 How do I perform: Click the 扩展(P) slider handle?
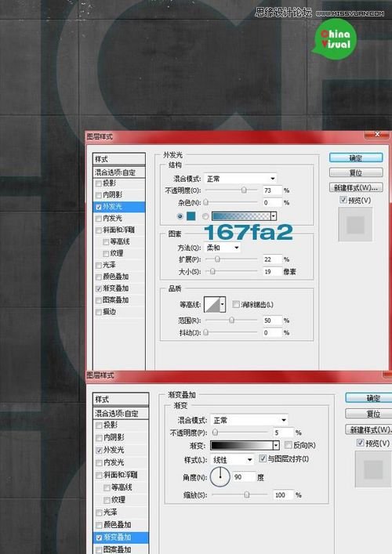217,259
